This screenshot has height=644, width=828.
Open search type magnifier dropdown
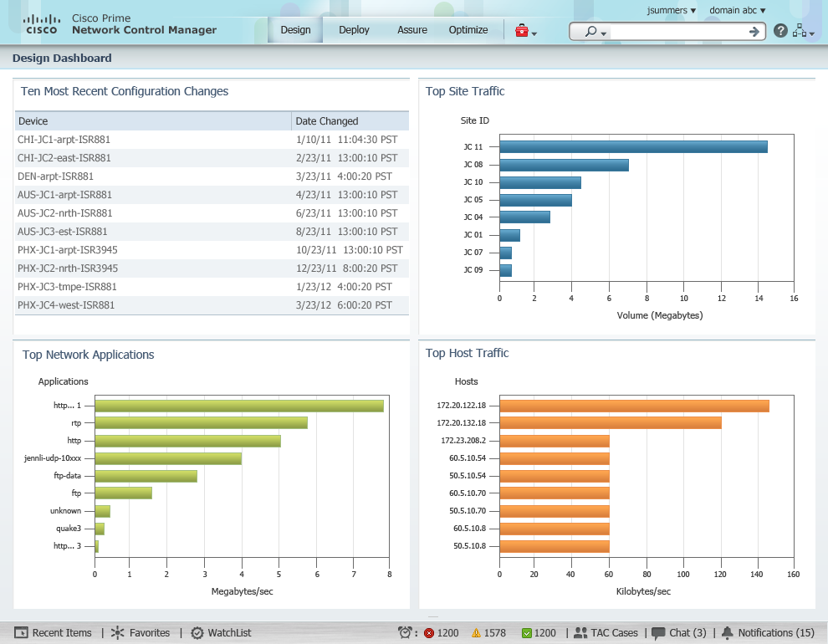pyautogui.click(x=595, y=32)
